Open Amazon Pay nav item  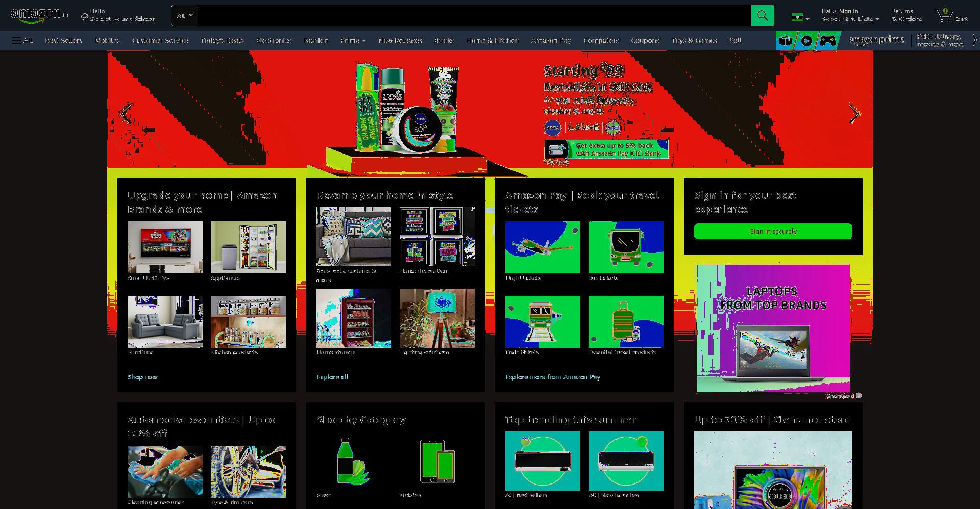(x=551, y=40)
